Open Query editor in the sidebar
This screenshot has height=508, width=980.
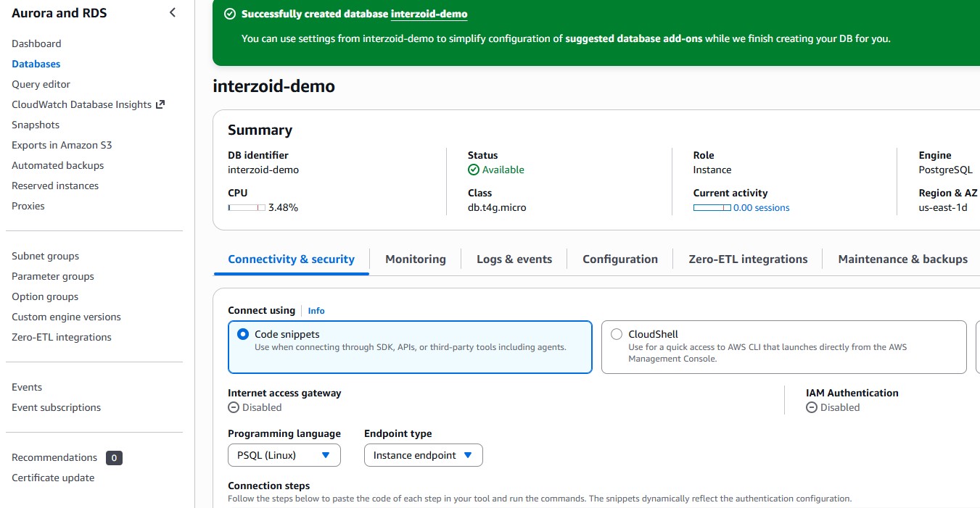(41, 84)
